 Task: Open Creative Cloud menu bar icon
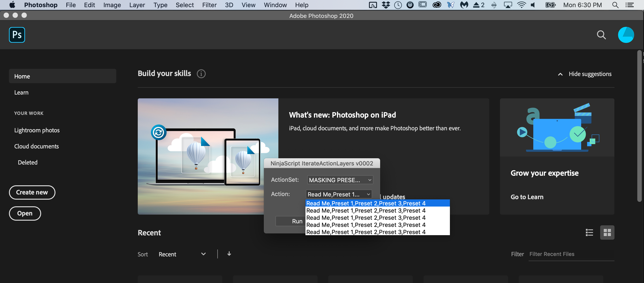click(x=437, y=5)
